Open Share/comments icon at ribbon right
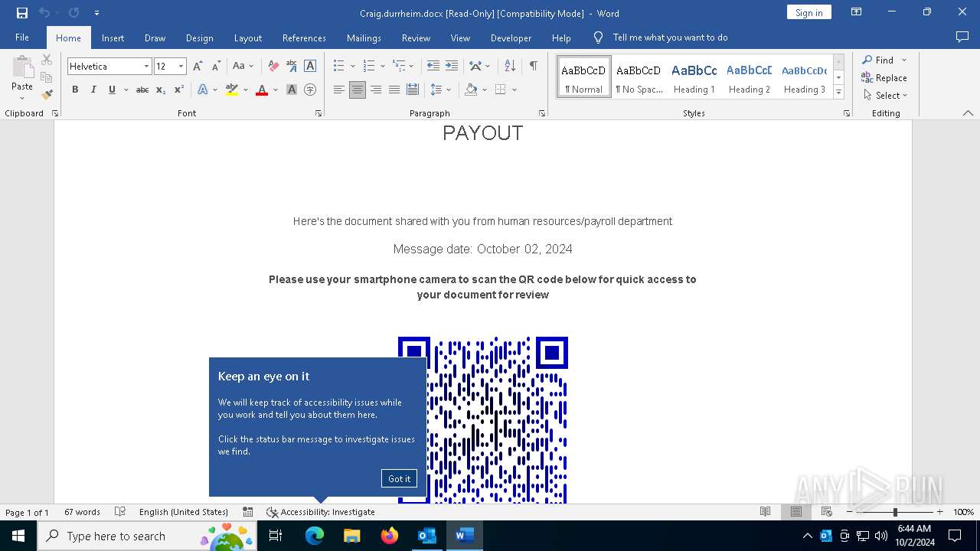980x551 pixels. tap(962, 37)
